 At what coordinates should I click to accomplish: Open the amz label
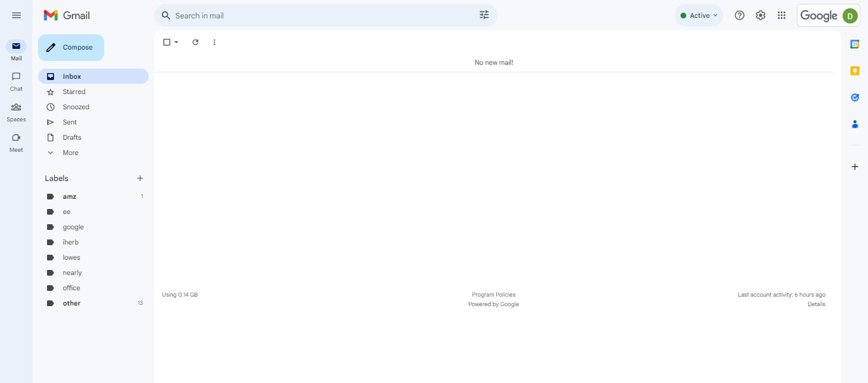click(93, 197)
